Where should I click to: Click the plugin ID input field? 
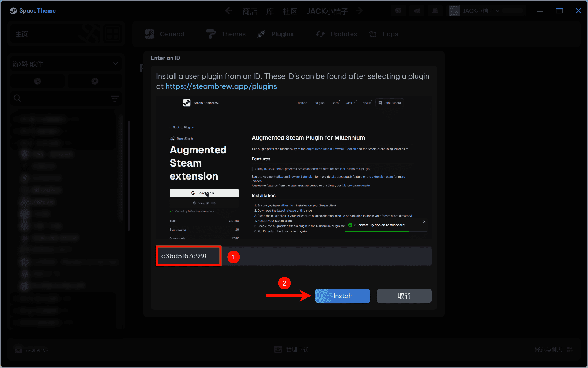325,256
